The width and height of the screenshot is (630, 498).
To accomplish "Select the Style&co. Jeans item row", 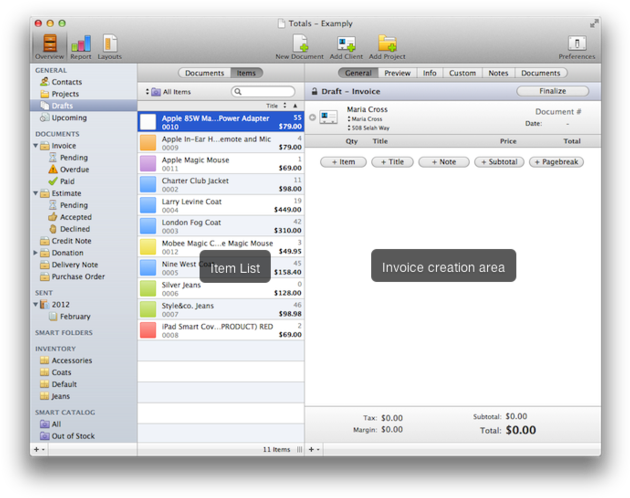I will tap(221, 309).
